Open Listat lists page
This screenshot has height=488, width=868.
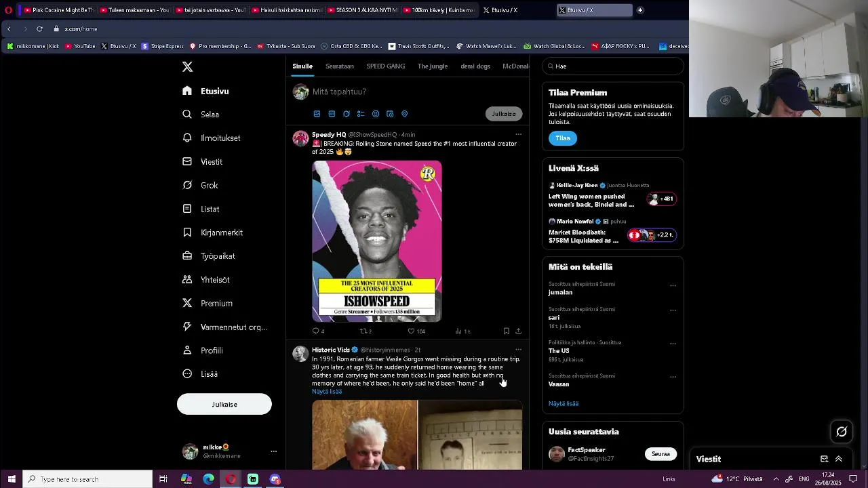coord(201,209)
